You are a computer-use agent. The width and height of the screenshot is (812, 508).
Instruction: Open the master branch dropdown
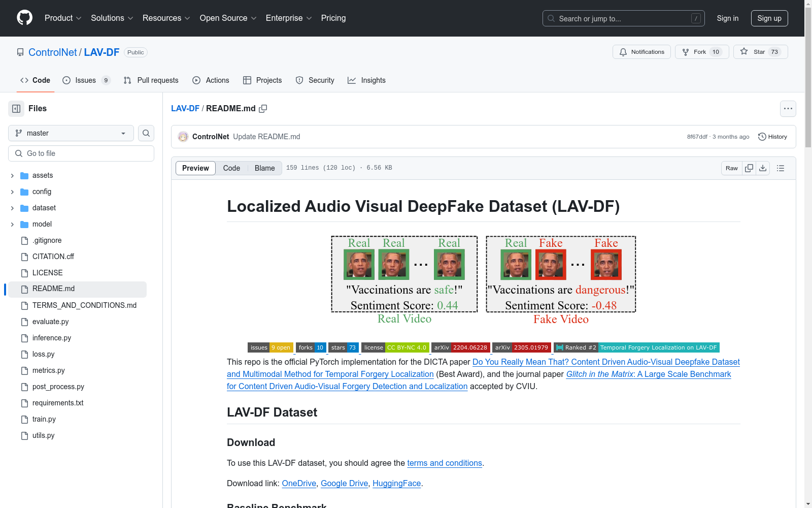pyautogui.click(x=70, y=133)
